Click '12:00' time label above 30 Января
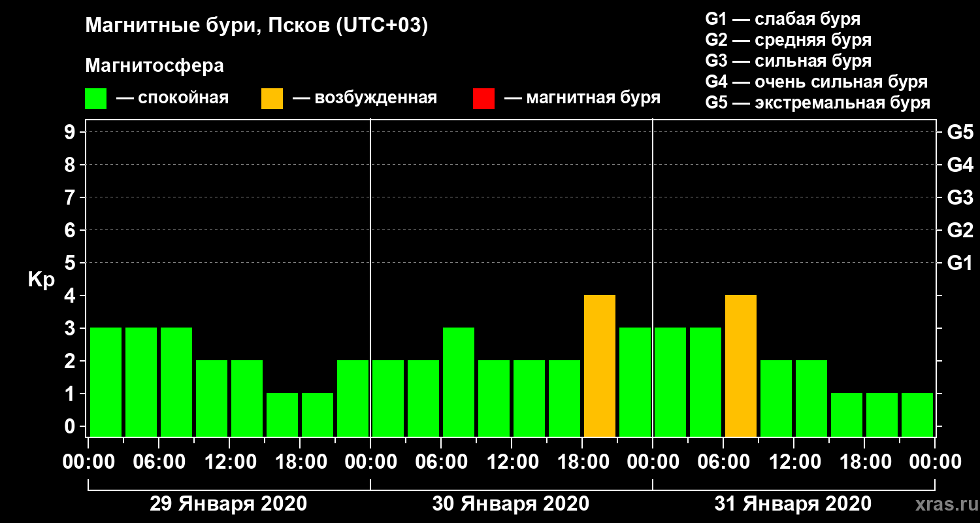 pyautogui.click(x=512, y=462)
